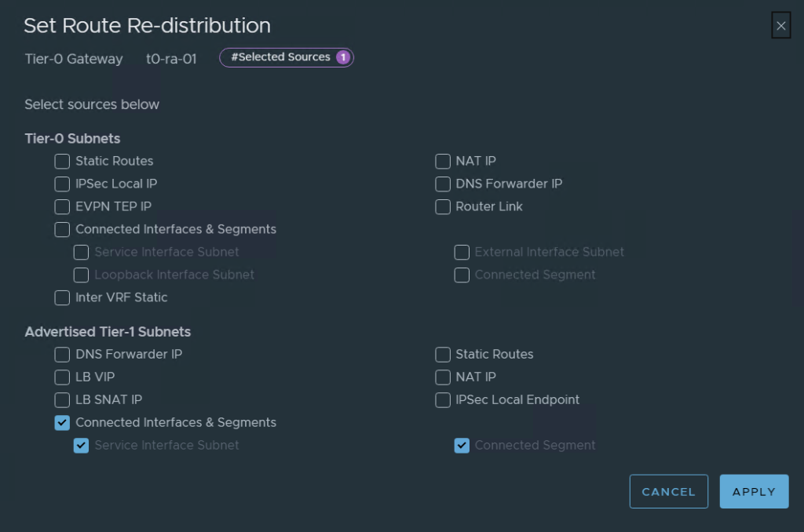Check DNS Forwarder IP under Tier-0 Subnets
Image resolution: width=804 pixels, height=532 pixels.
(x=442, y=184)
